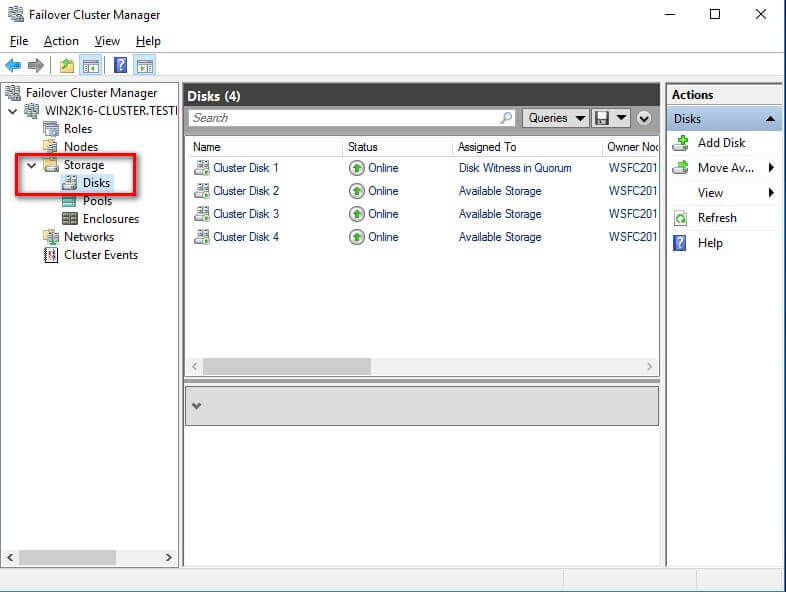Select Cluster Disk 1 row
The image size is (786, 592).
245,168
